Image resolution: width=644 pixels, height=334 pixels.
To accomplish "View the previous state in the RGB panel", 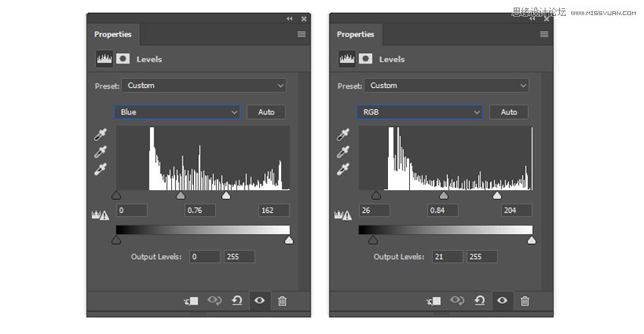I will (457, 301).
